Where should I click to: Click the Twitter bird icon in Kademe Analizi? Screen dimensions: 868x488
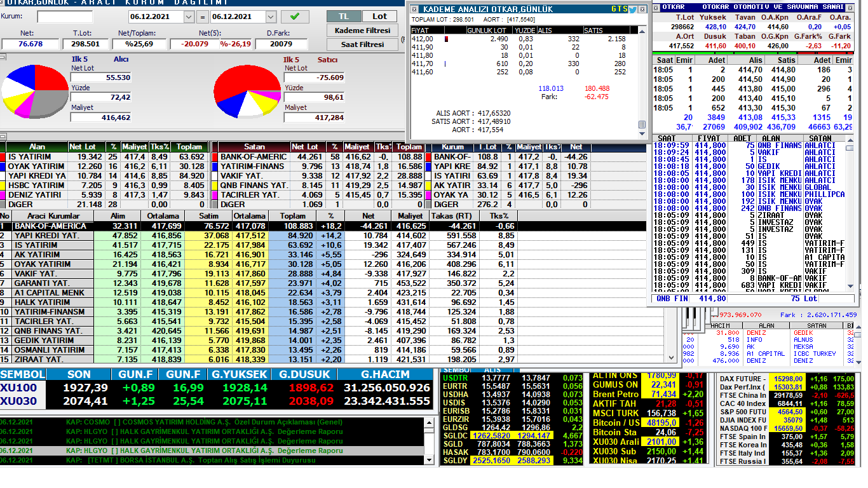[x=633, y=9]
